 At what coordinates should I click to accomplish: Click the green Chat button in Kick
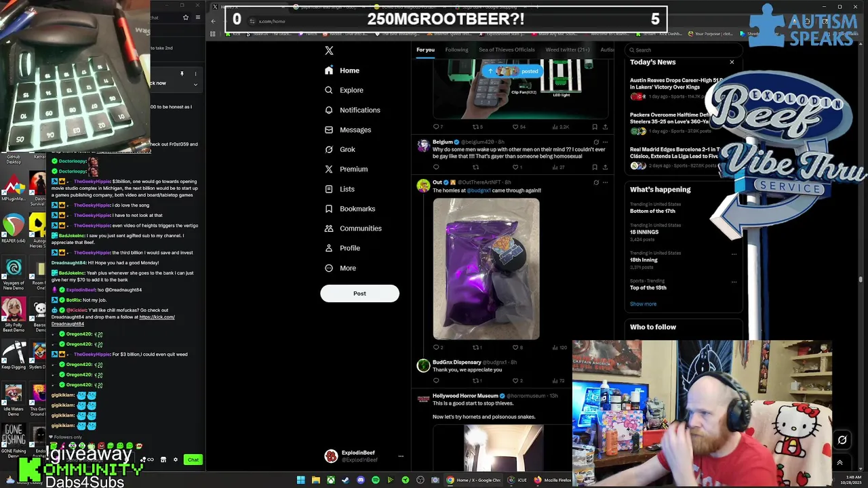click(x=193, y=460)
